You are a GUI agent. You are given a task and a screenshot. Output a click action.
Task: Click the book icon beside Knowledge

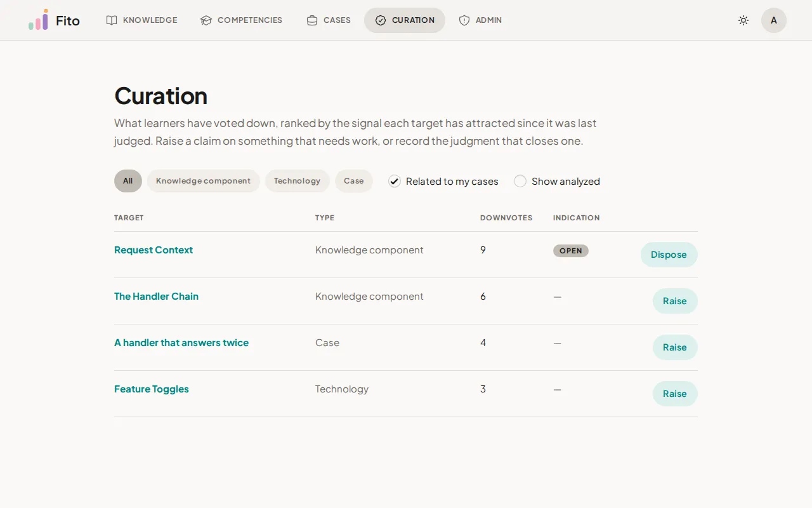[x=112, y=20]
